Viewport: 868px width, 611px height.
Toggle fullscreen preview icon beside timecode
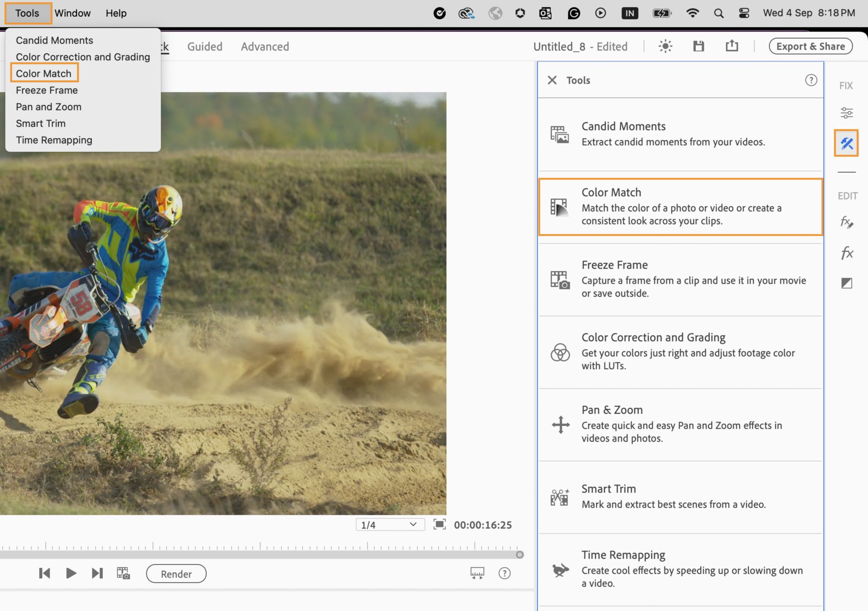[x=439, y=524]
